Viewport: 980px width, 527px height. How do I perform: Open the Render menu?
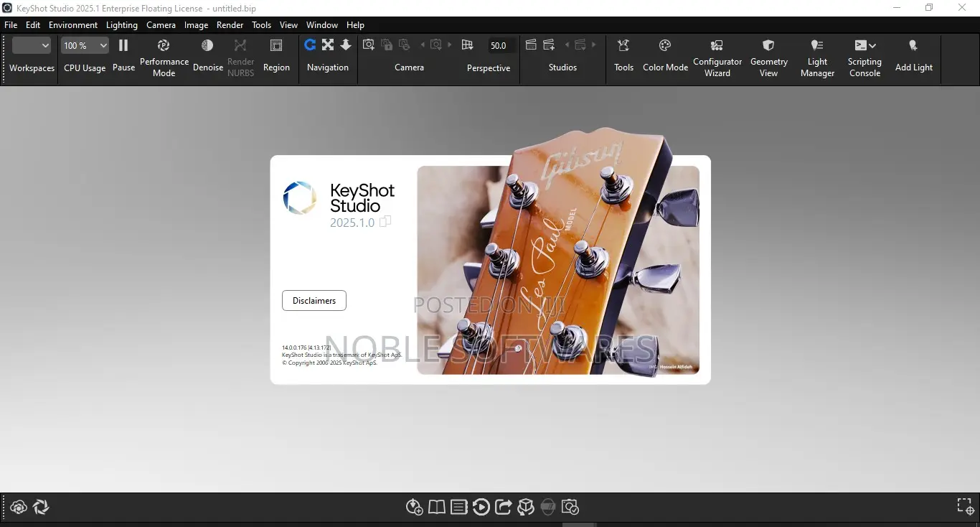point(230,24)
